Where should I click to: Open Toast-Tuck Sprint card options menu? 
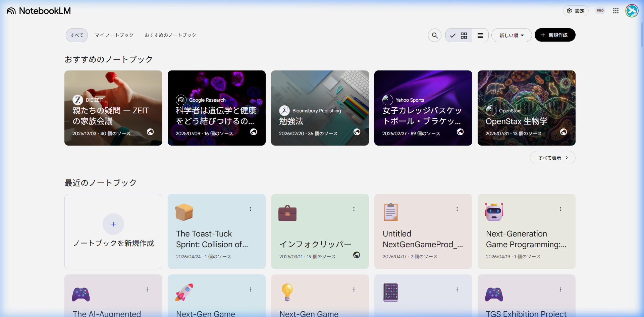(251, 209)
